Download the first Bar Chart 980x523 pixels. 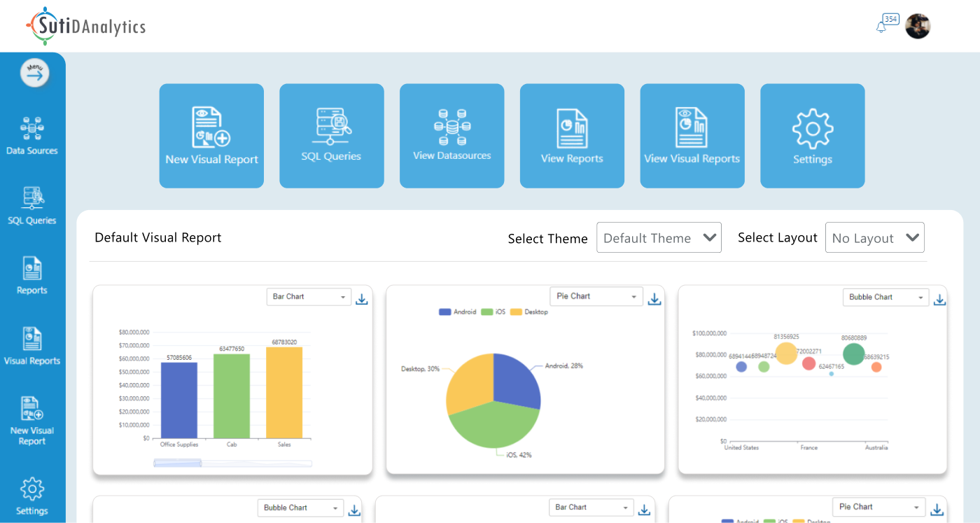[362, 299]
